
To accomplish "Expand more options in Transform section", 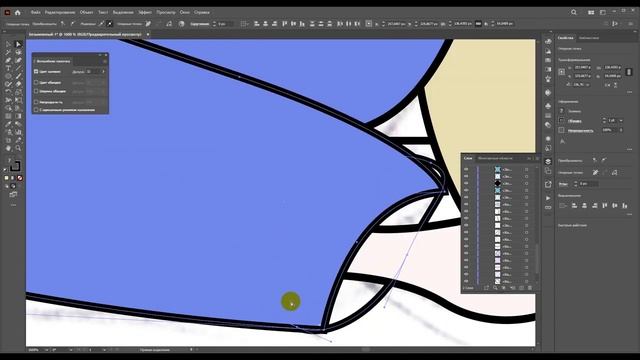I will tap(630, 92).
